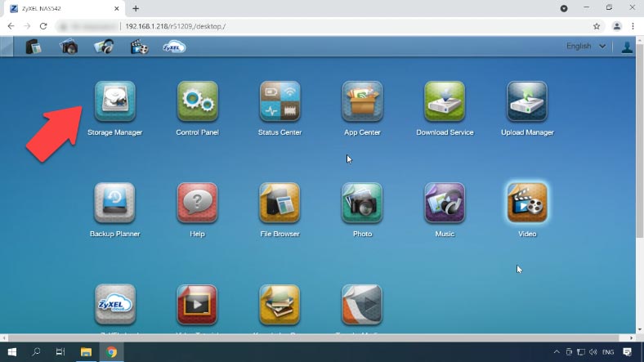Click File Browser shortcut in top toolbar
The height and width of the screenshot is (362, 644).
pyautogui.click(x=34, y=47)
